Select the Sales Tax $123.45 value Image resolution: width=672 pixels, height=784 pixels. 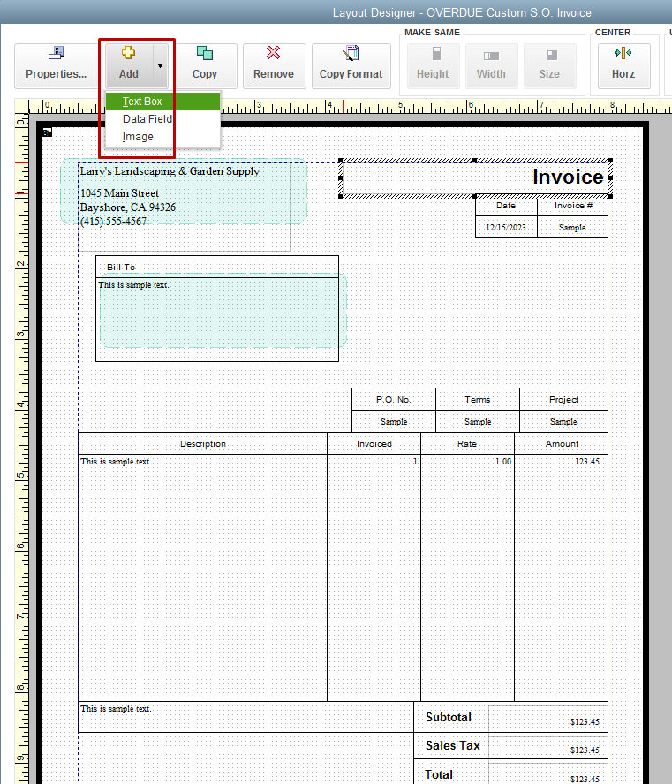coord(585,750)
